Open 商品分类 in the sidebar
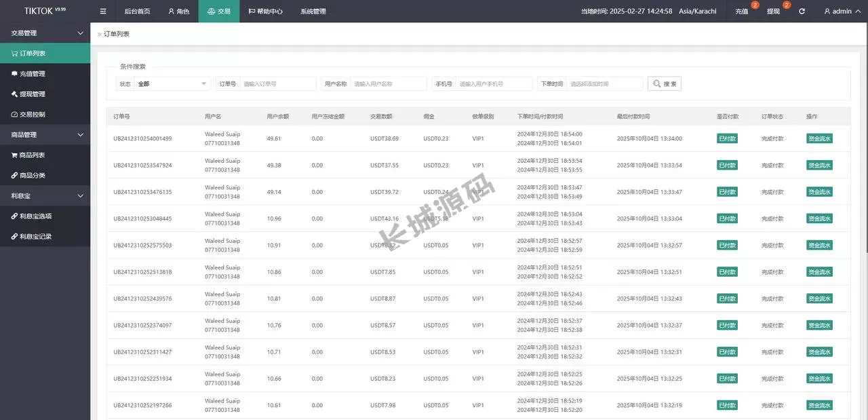Image resolution: width=868 pixels, height=420 pixels. coord(45,175)
